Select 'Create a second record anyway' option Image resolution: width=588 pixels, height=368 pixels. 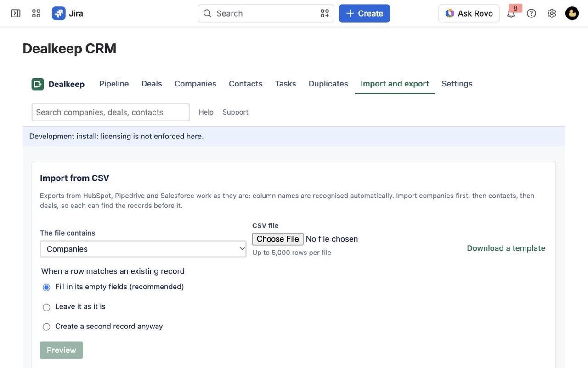point(46,327)
